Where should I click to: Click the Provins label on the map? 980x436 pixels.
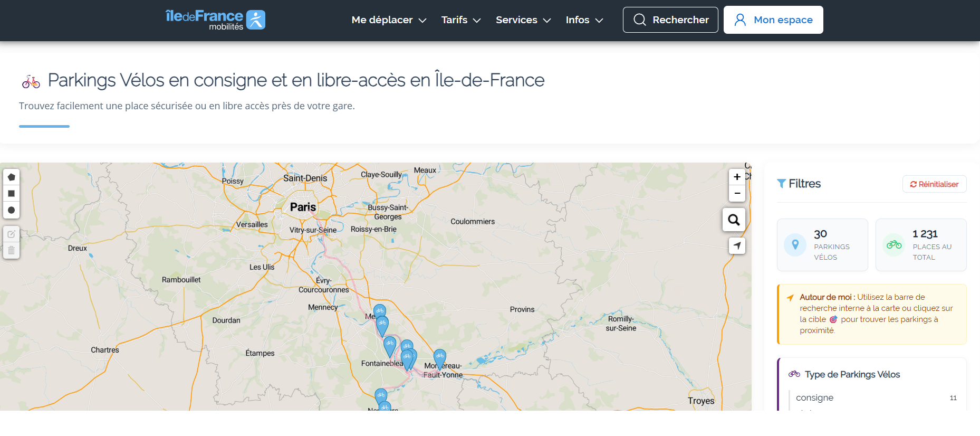522,309
